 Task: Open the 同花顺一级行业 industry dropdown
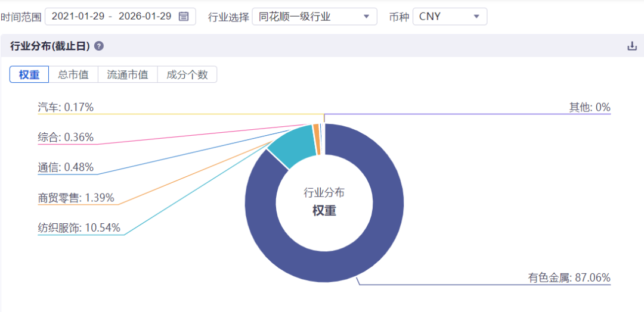click(x=315, y=17)
